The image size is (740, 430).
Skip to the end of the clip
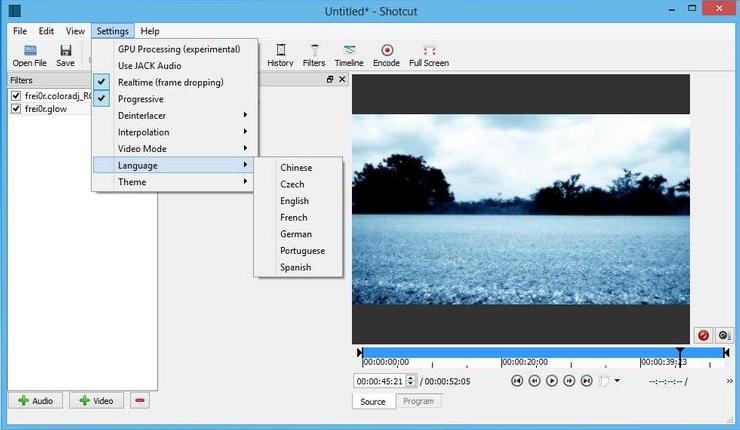(x=587, y=380)
